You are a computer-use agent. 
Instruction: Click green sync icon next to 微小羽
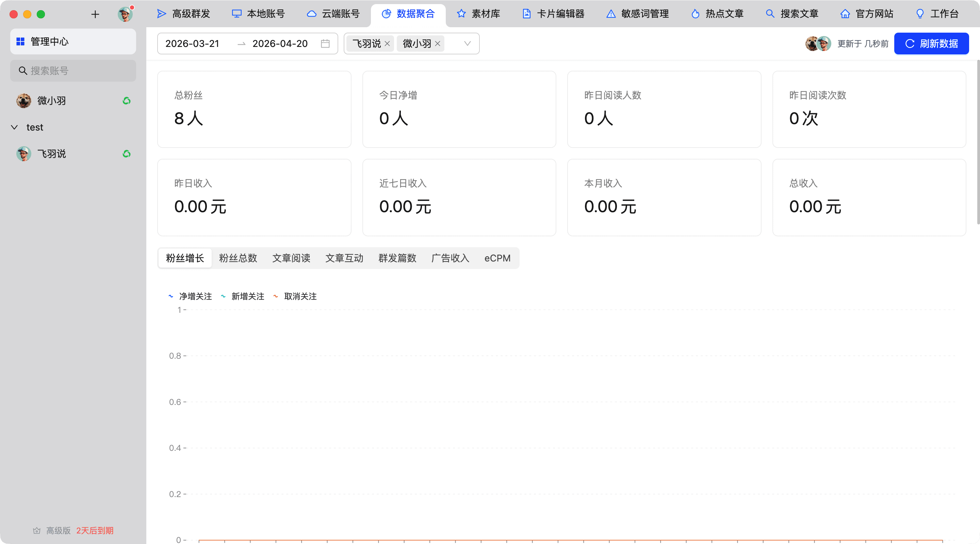click(127, 101)
